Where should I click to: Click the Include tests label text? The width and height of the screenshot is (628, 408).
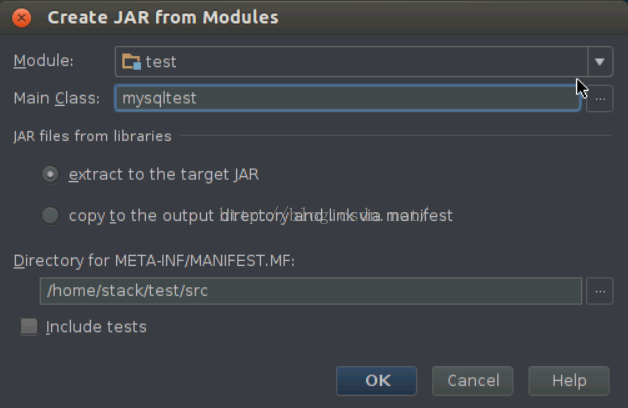96,327
